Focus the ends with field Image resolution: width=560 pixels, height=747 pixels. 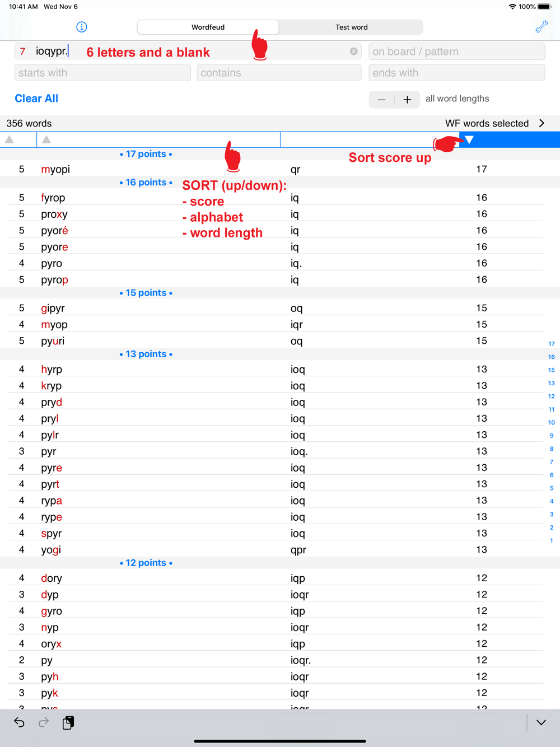457,73
